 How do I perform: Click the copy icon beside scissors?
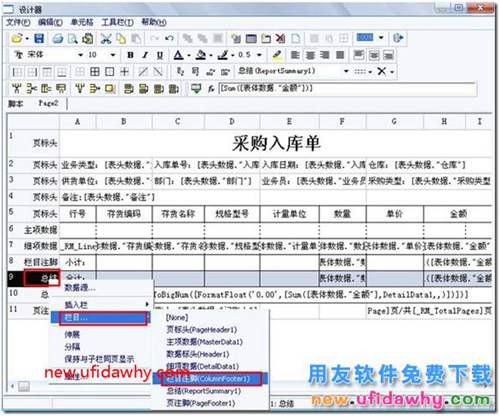tap(121, 39)
